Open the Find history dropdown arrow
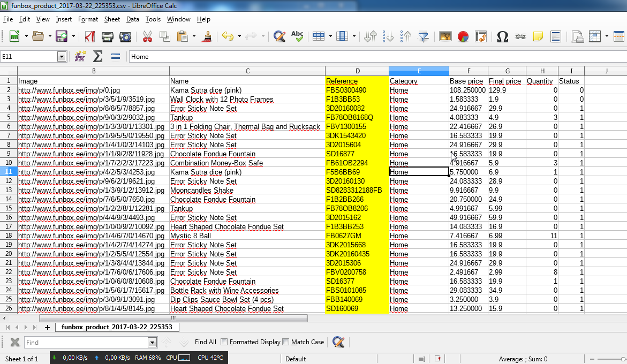This screenshot has width=627, height=364. pos(152,343)
